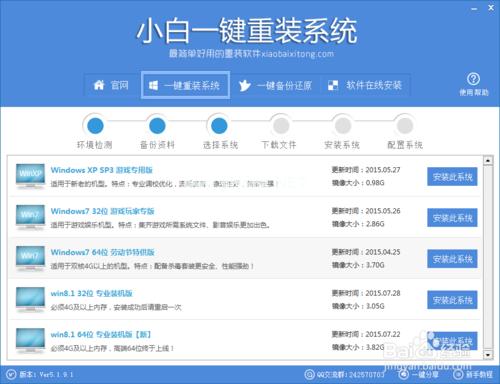Switch to the 一键备份还原 tab
Image resolution: width=500 pixels, height=384 pixels.
[x=275, y=86]
